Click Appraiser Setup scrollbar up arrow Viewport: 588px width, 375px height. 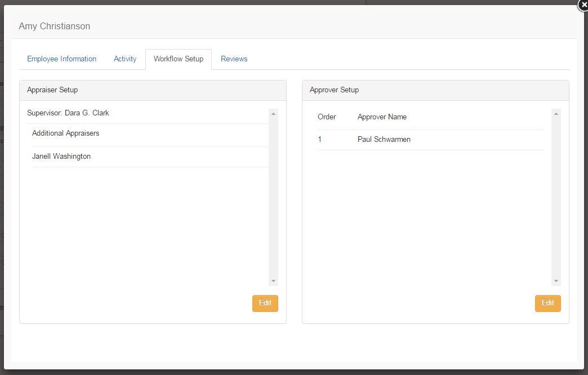[x=273, y=114]
